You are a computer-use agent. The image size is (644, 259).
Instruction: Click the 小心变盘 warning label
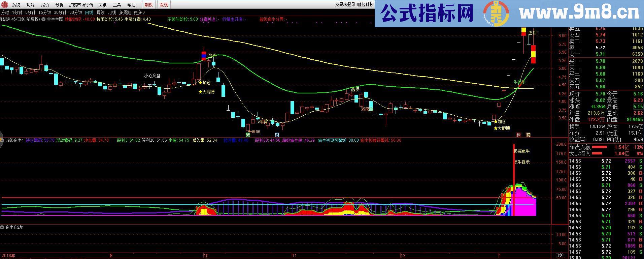[x=152, y=76]
